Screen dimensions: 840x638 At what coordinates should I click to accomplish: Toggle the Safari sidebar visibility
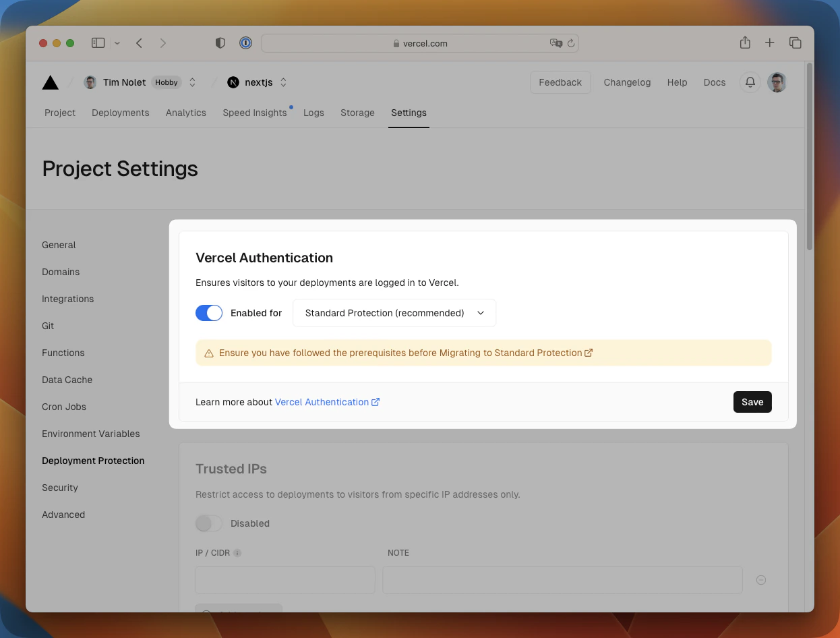98,42
